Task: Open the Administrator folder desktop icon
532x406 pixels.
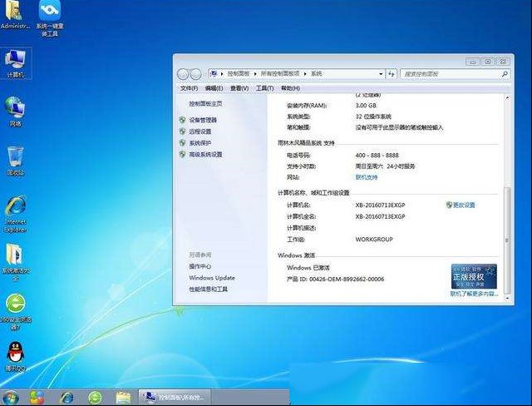Action: [x=15, y=15]
